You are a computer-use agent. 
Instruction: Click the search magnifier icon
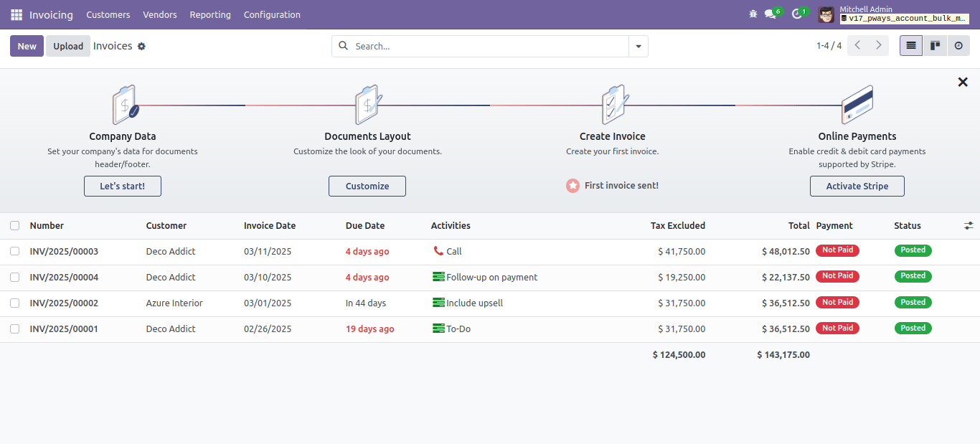pyautogui.click(x=344, y=46)
